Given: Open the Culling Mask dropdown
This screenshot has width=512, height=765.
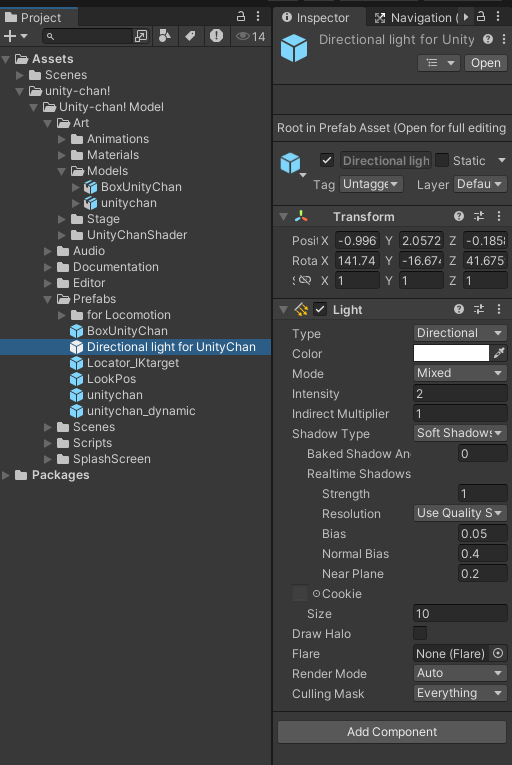Looking at the screenshot, I should (460, 693).
